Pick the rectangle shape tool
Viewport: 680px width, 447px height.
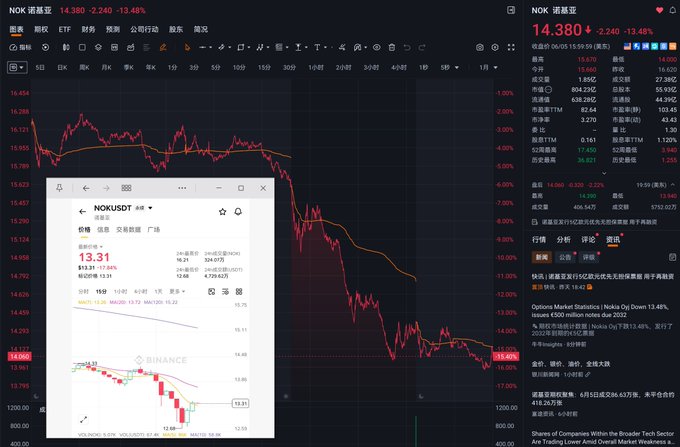coord(241,47)
